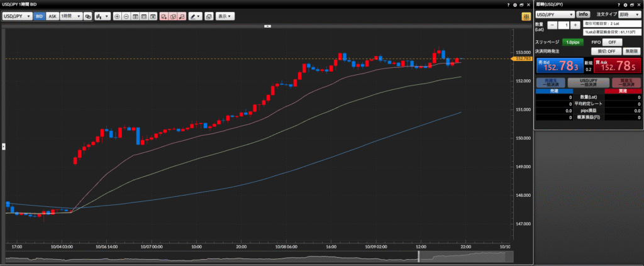This screenshot has width=644, height=266.
Task: Open the drawing pencil tool
Action: [x=195, y=16]
